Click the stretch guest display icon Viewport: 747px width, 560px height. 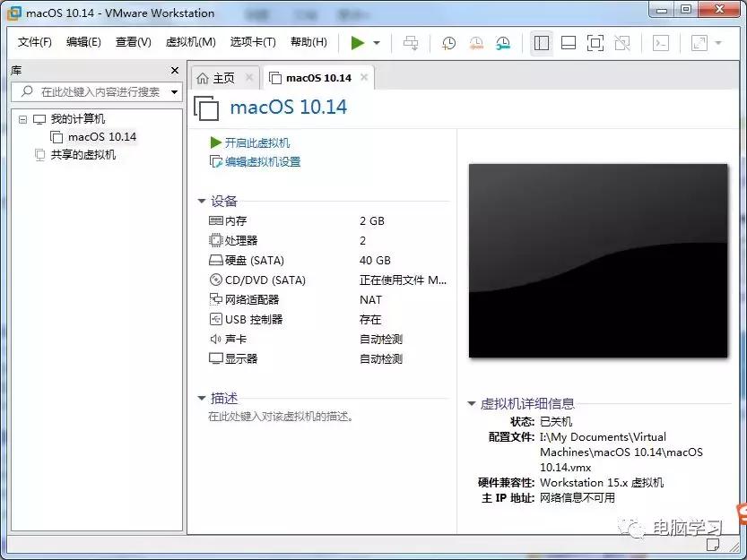coord(699,43)
